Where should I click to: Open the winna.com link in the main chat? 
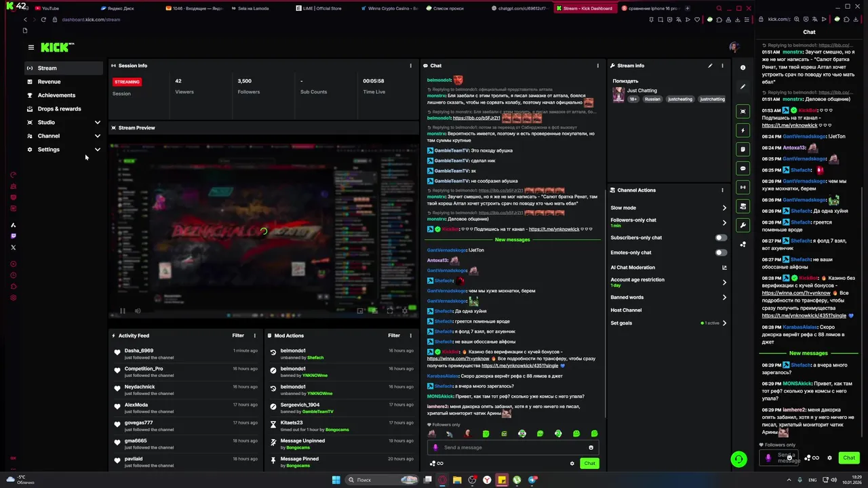coord(458,359)
